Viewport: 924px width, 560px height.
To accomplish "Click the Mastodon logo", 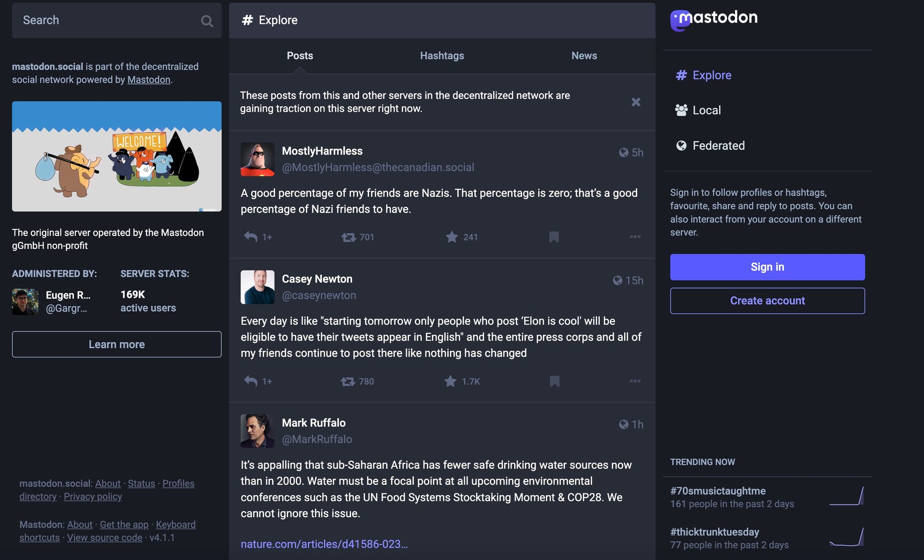I will click(714, 20).
